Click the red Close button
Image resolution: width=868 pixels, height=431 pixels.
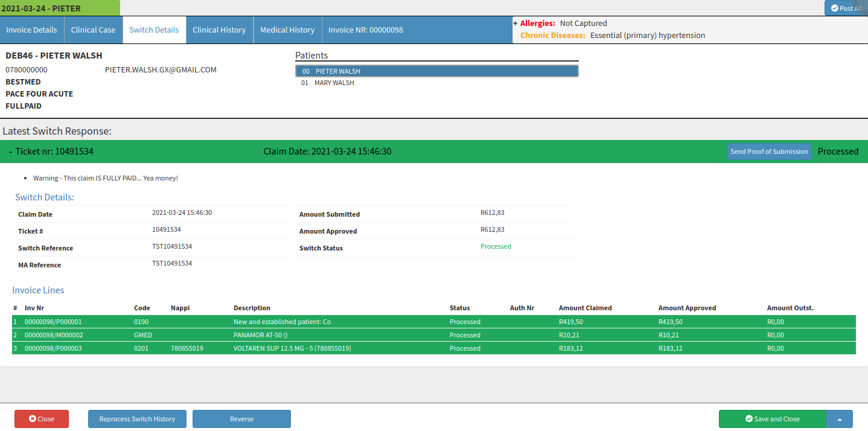42,419
